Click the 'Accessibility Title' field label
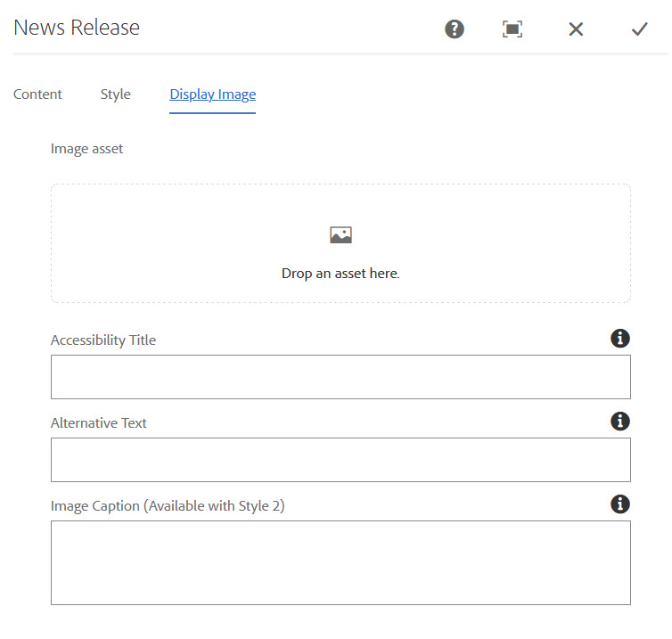 pyautogui.click(x=103, y=340)
